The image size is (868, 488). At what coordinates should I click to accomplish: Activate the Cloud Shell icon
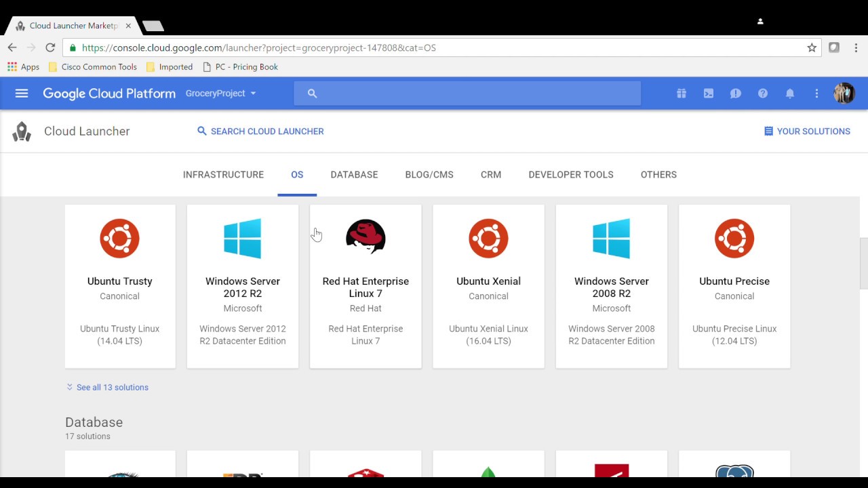(x=709, y=94)
